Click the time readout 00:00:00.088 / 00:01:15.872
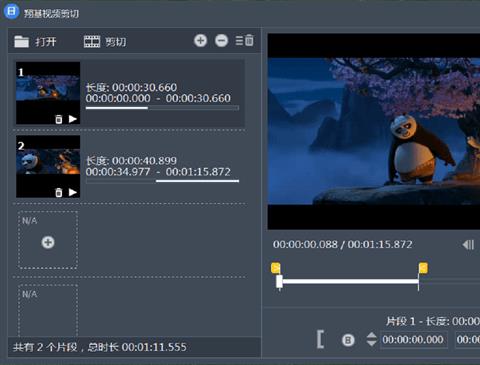 click(x=343, y=244)
